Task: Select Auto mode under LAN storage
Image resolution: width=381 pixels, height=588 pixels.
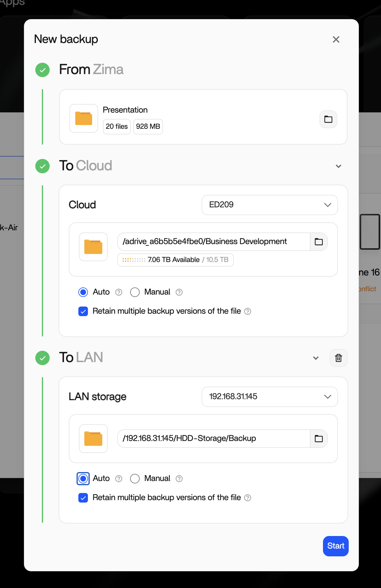Action: [x=83, y=479]
